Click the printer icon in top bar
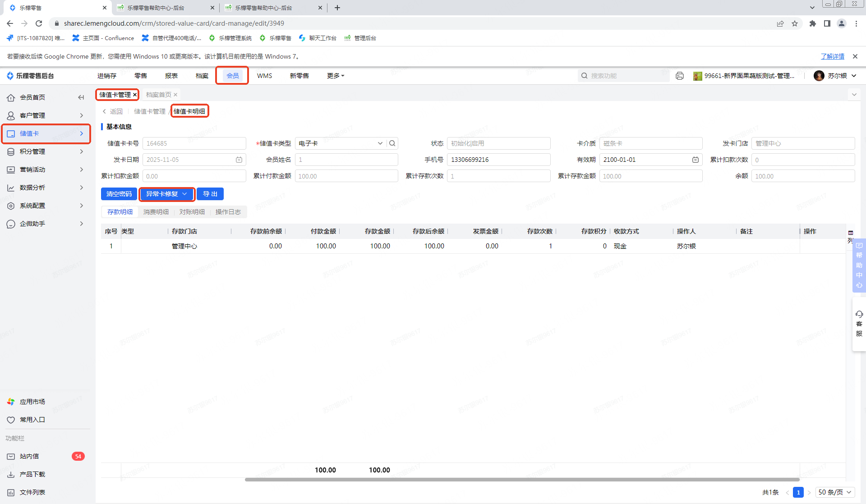Image resolution: width=866 pixels, height=504 pixels. [680, 76]
